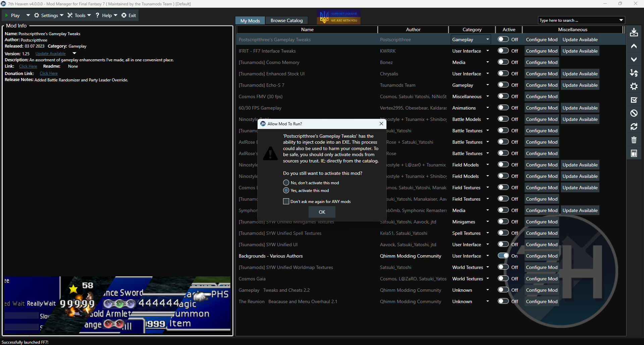Viewport: 644px width, 345px height.
Task: Click the deactivate all mods prohibition icon
Action: tap(634, 113)
